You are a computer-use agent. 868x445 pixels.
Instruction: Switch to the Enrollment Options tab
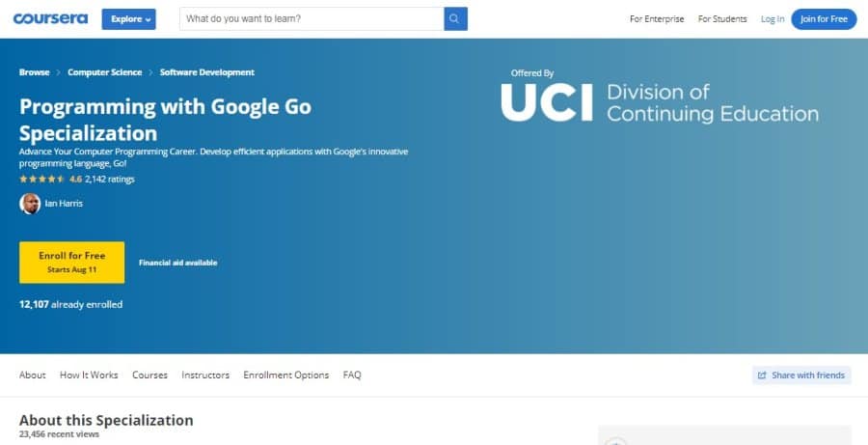[x=286, y=375]
